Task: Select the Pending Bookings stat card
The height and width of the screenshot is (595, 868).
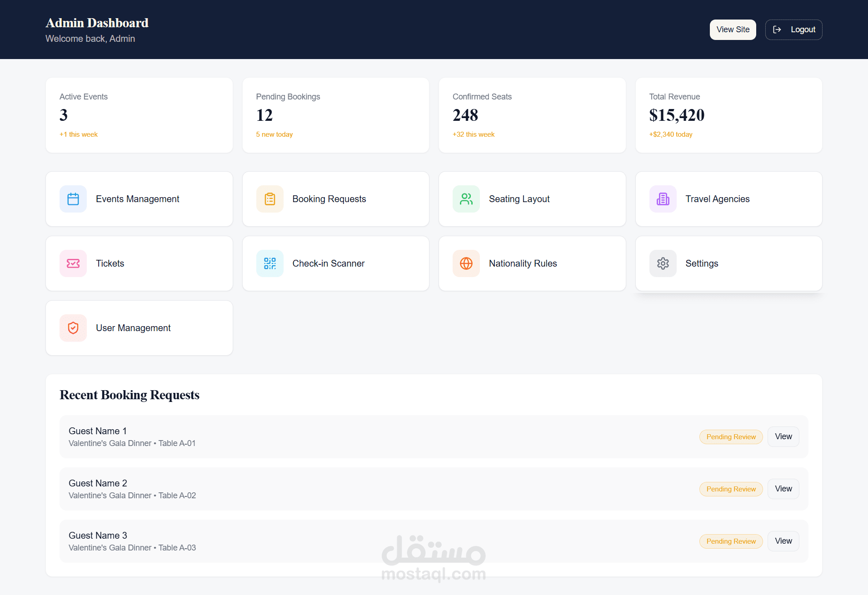Action: (336, 115)
